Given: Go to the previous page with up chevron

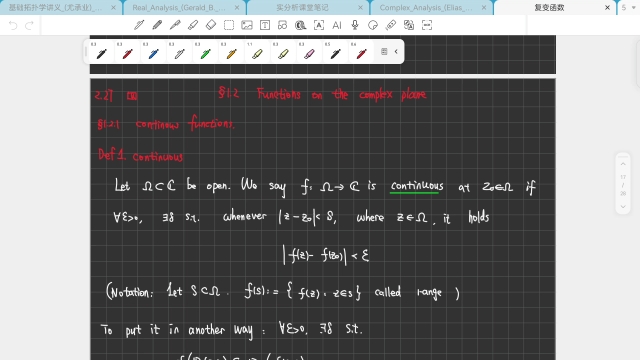Looking at the screenshot, I should (623, 164).
